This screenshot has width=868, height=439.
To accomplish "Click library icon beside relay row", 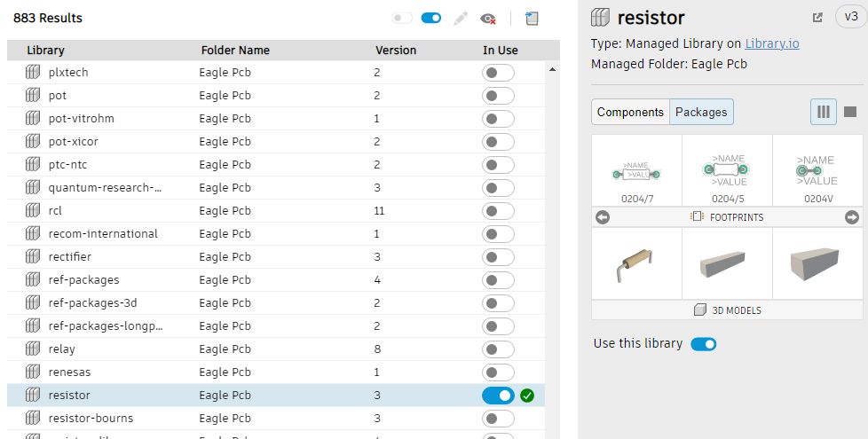I will click(33, 349).
